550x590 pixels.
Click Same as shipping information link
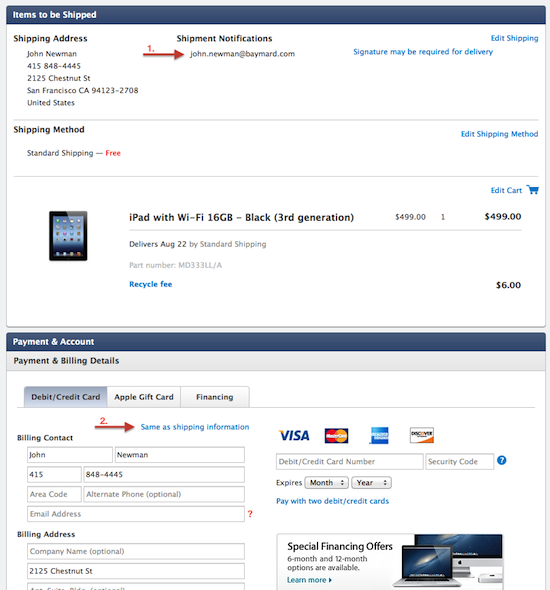tap(195, 427)
